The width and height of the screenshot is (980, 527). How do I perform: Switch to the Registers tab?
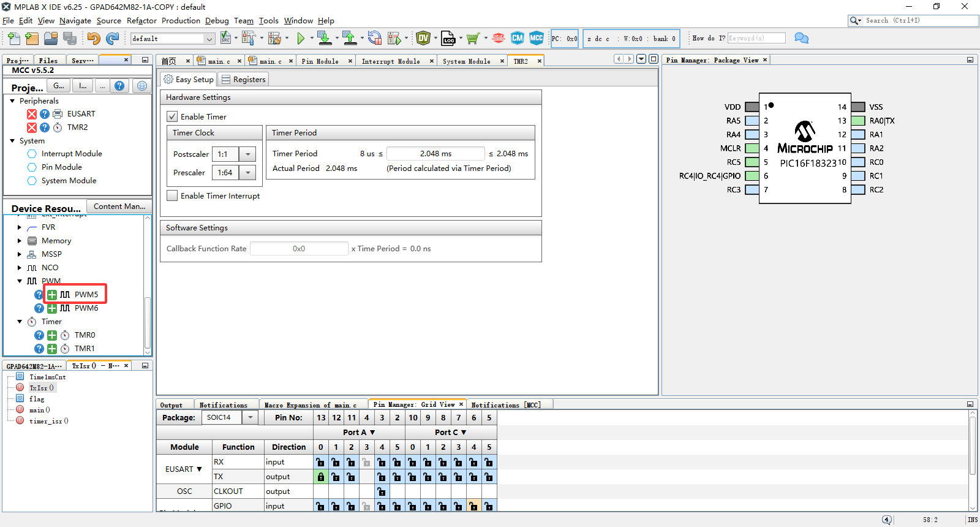pos(244,80)
